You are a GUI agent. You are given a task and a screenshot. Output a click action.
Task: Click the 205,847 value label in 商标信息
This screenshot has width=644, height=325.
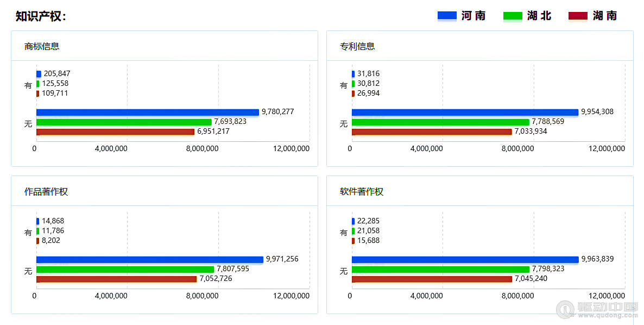point(57,74)
